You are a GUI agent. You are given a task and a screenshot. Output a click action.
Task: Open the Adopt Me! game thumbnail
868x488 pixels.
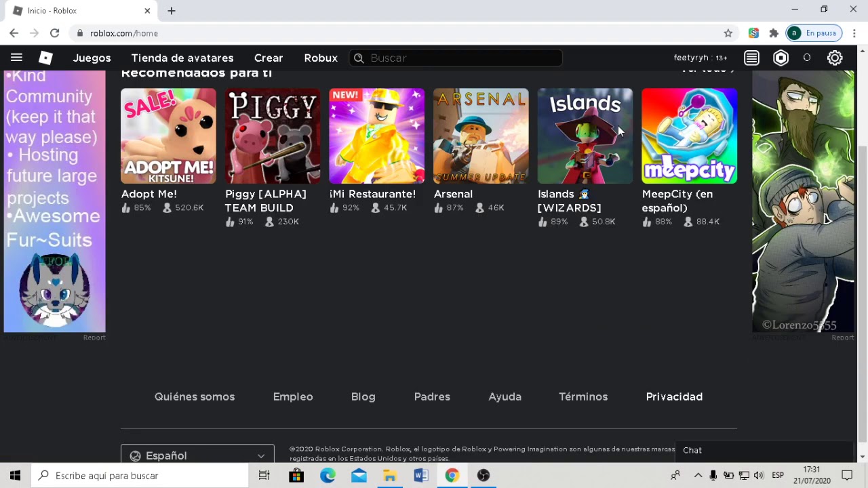pyautogui.click(x=168, y=136)
